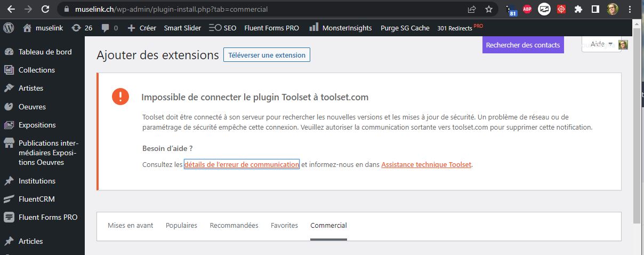Toggle the browser side panel icon
The width and height of the screenshot is (644, 255).
click(595, 9)
